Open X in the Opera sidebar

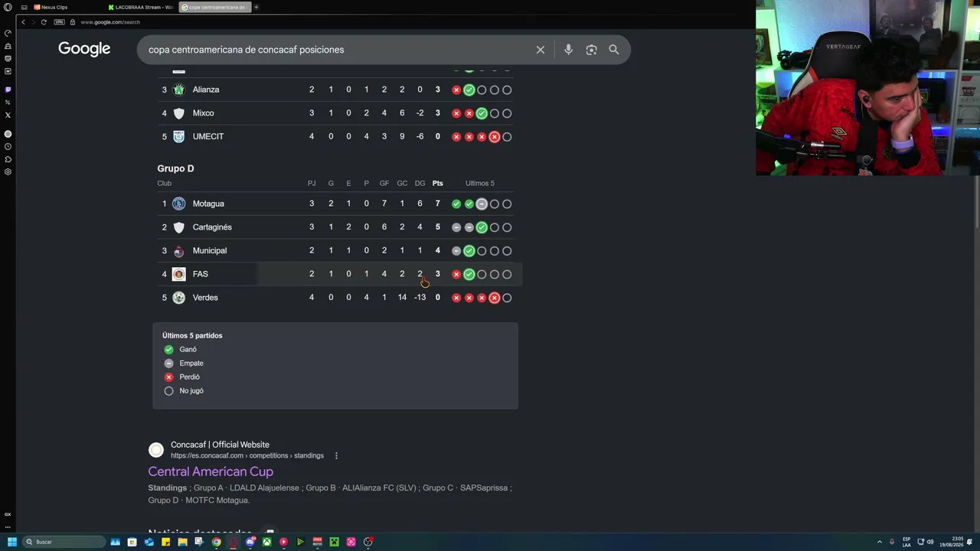(8, 115)
